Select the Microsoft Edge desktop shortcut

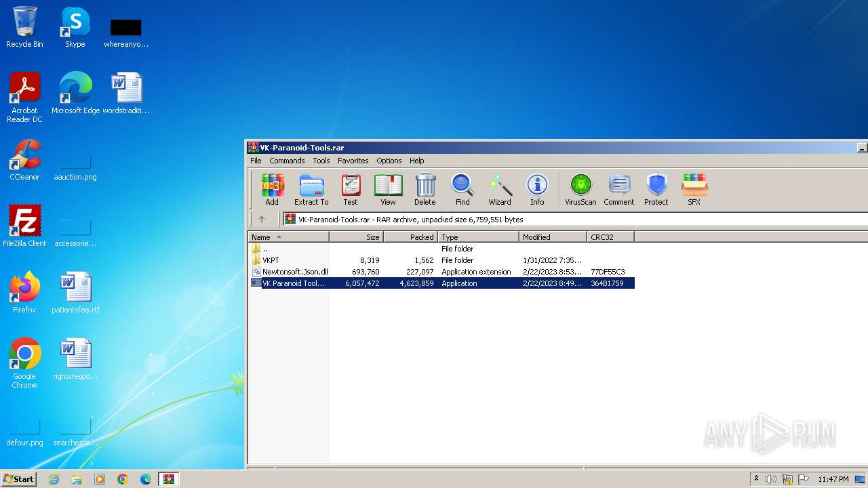click(x=75, y=94)
